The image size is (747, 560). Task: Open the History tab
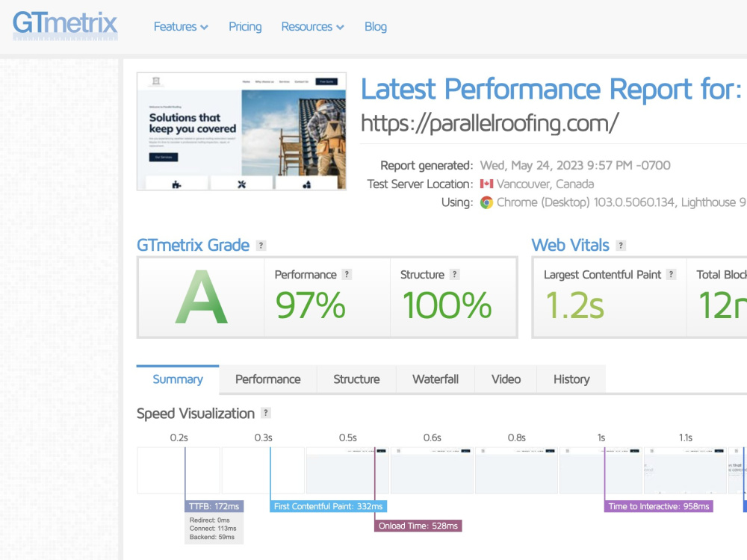[x=571, y=379]
